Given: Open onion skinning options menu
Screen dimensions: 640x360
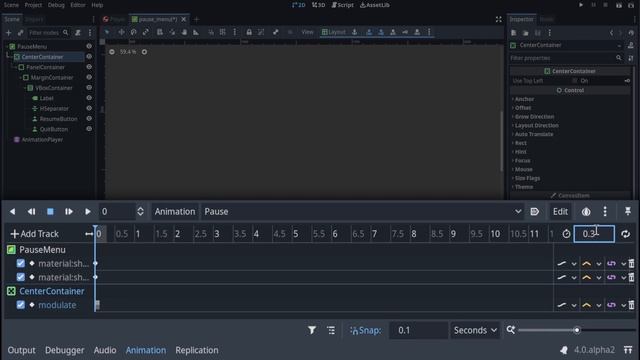Looking at the screenshot, I should click(605, 211).
